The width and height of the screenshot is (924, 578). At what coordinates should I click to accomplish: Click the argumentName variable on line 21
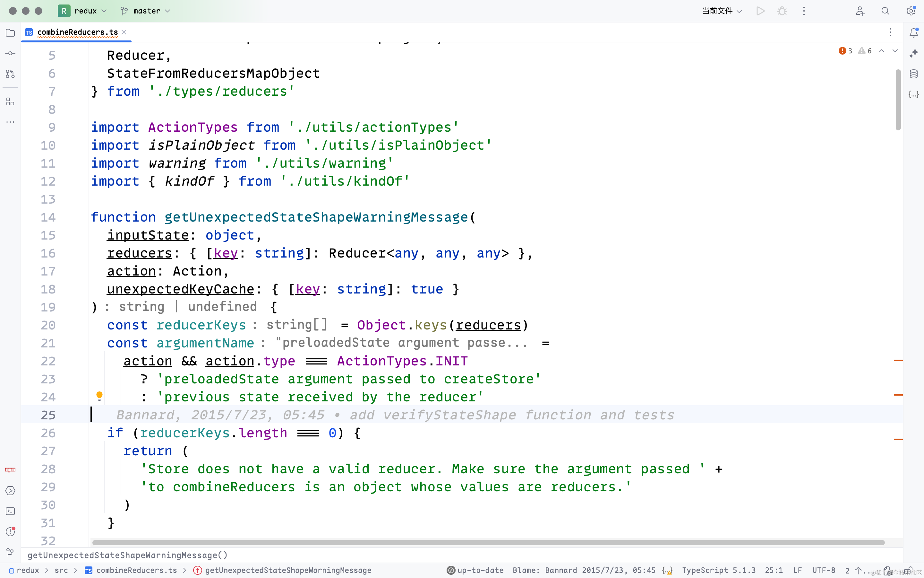click(205, 343)
